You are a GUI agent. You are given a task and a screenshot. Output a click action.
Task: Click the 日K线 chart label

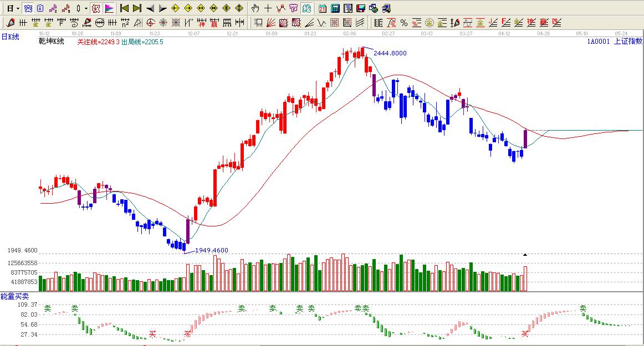click(10, 37)
